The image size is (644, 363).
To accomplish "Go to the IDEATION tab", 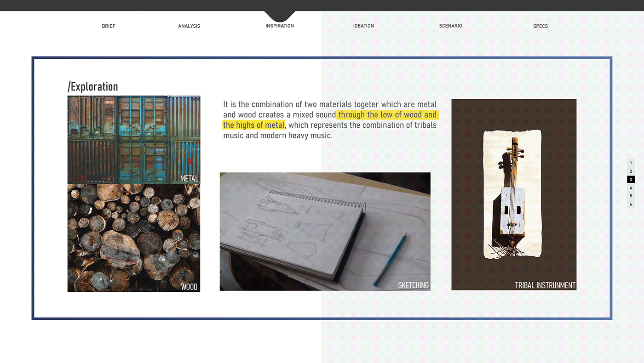I will [363, 26].
